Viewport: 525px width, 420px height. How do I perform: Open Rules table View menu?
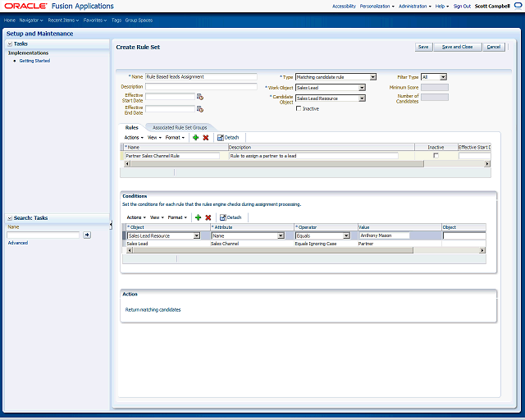click(154, 137)
